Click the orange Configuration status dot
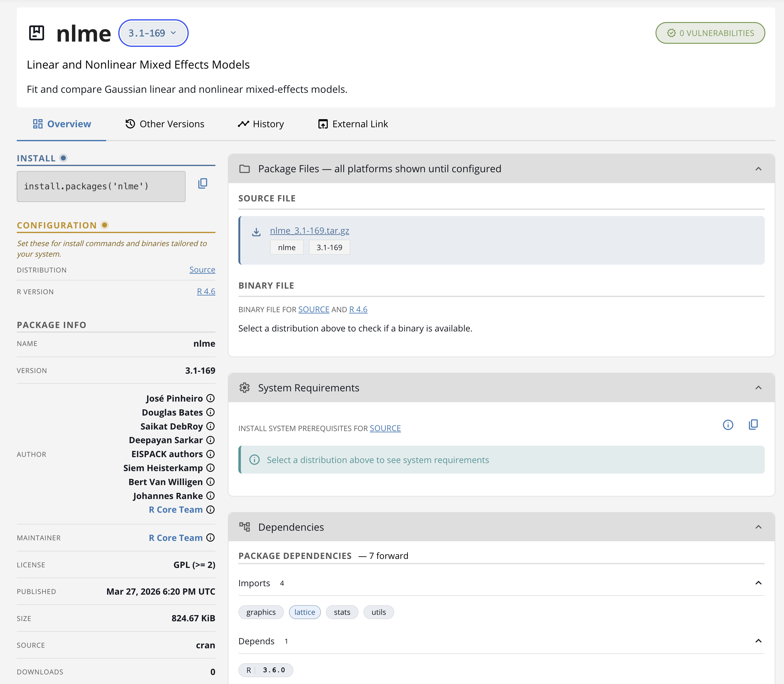 [x=105, y=225]
